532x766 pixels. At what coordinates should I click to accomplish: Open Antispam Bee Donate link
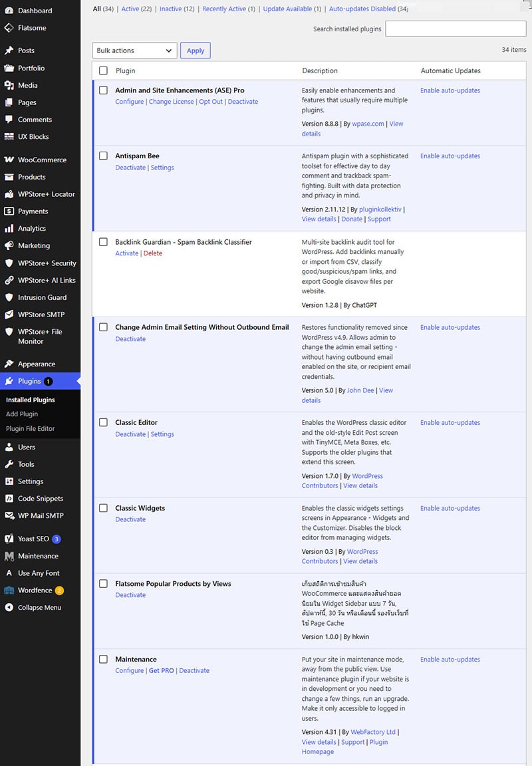pos(352,219)
